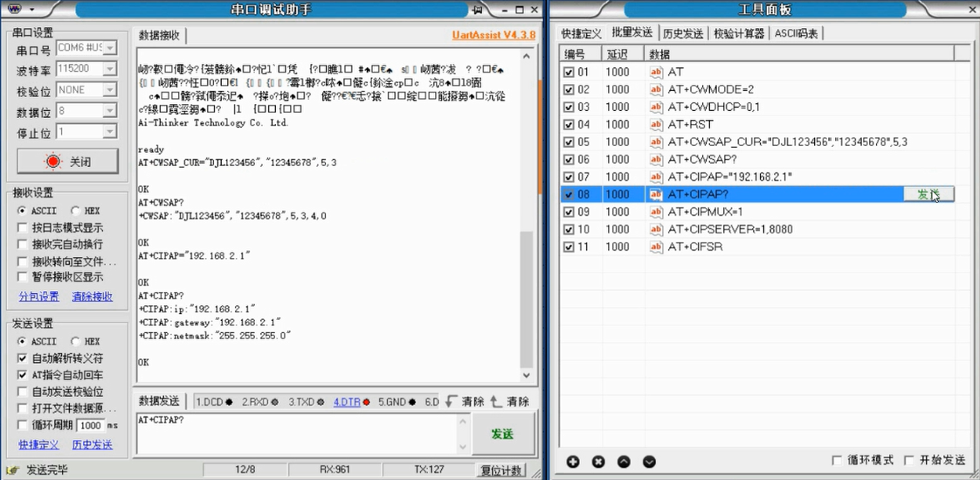Click the receive area vertical scrollbar thumb
The height and width of the screenshot is (480, 980).
pos(527,299)
